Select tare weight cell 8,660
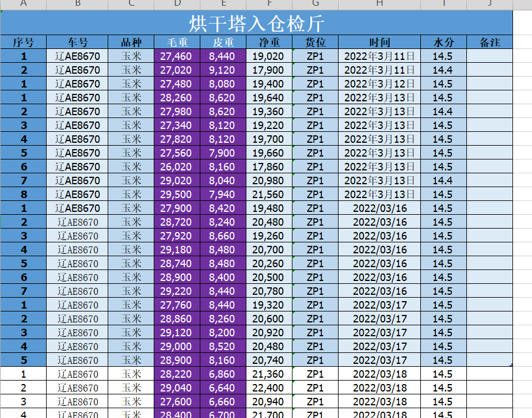532x418 pixels. tap(223, 236)
